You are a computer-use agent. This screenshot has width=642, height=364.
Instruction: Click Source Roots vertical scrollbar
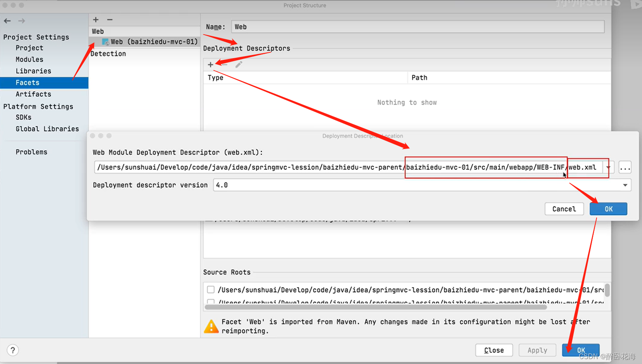[x=607, y=290]
